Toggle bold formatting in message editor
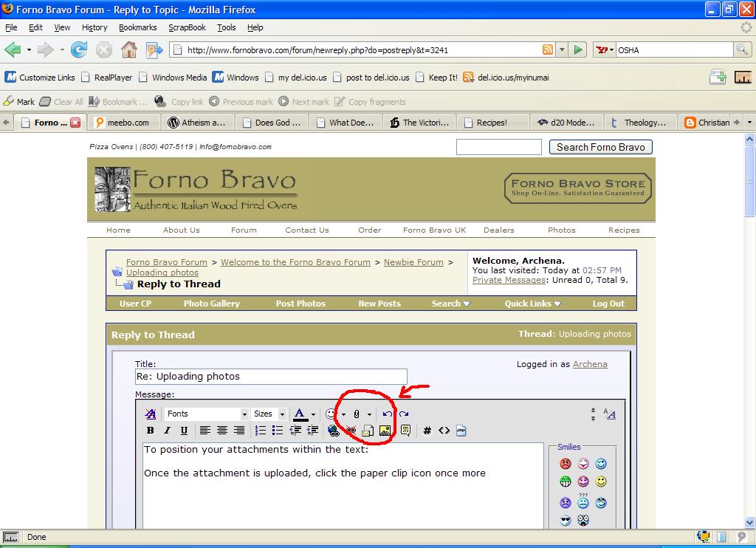This screenshot has width=756, height=548. [x=151, y=431]
